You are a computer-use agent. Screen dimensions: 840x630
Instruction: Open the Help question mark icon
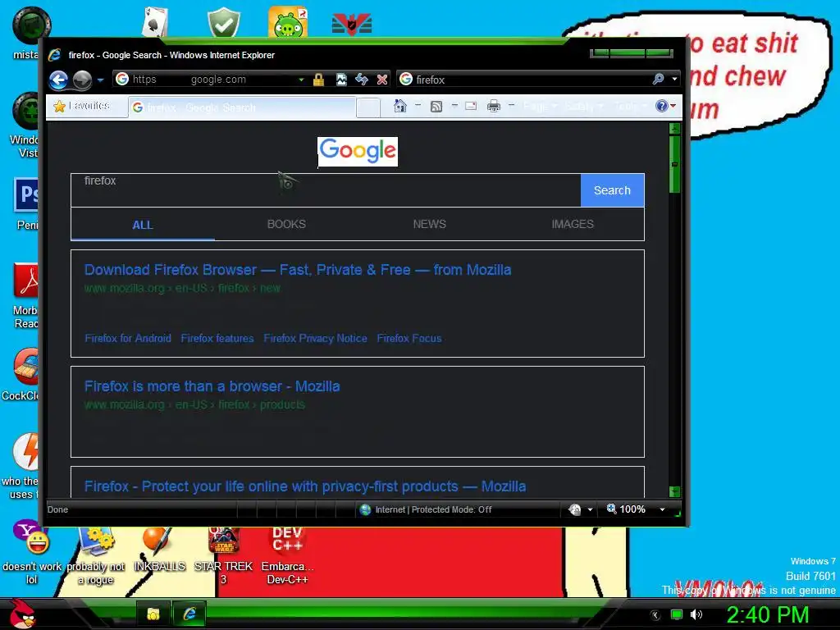[x=662, y=106]
